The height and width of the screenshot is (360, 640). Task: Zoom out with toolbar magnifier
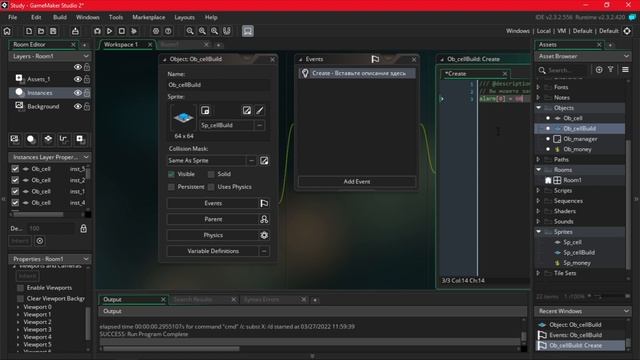pyautogui.click(x=190, y=31)
